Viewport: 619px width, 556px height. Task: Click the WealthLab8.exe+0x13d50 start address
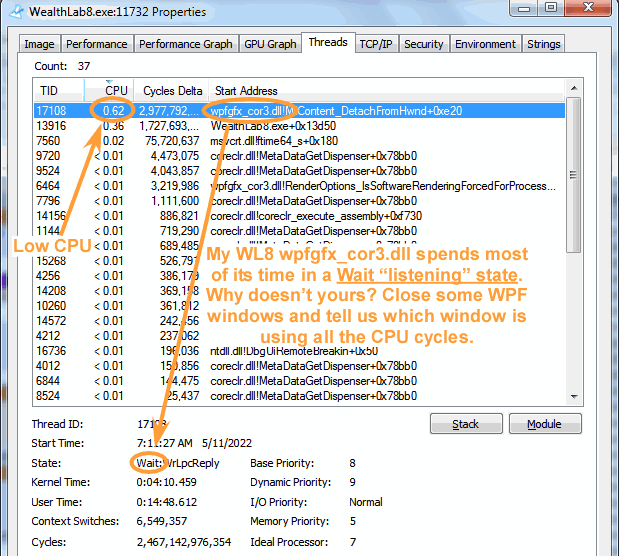click(273, 126)
